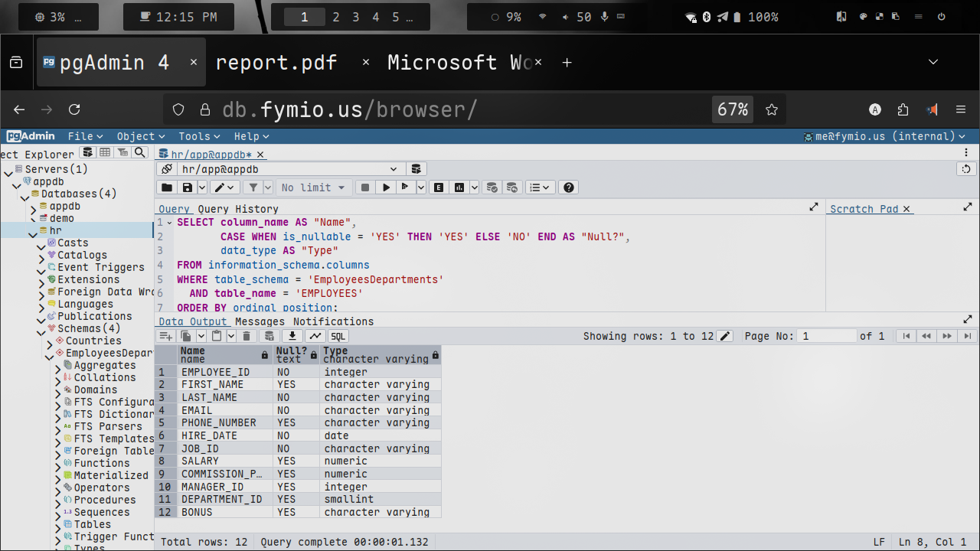Open the graph visualiser chart icon
Image resolution: width=980 pixels, height=551 pixels.
pyautogui.click(x=315, y=336)
